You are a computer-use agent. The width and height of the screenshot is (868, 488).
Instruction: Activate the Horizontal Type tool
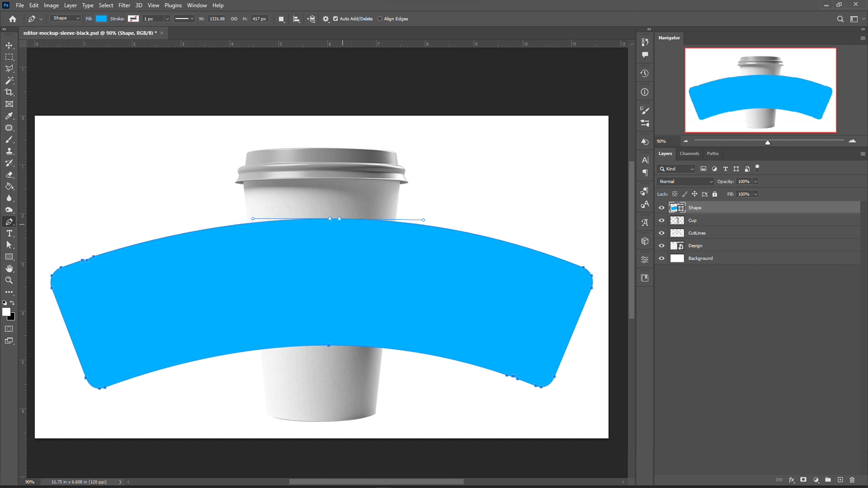[9, 233]
